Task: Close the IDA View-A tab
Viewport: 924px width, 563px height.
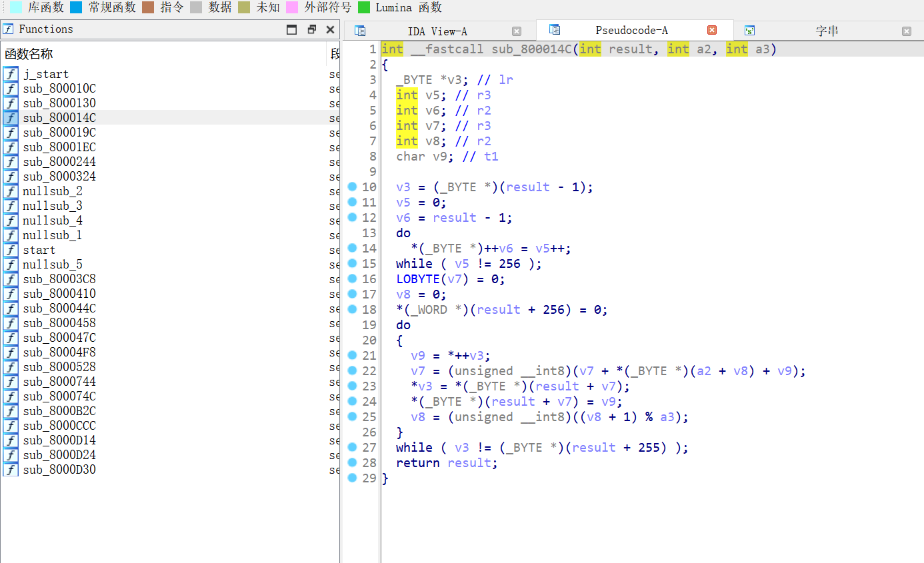Action: coord(517,31)
